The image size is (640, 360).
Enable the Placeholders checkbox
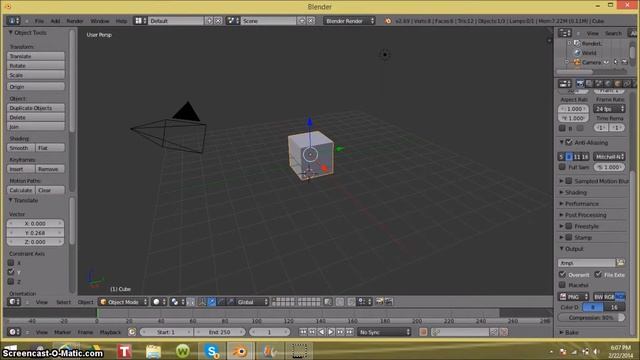562,284
